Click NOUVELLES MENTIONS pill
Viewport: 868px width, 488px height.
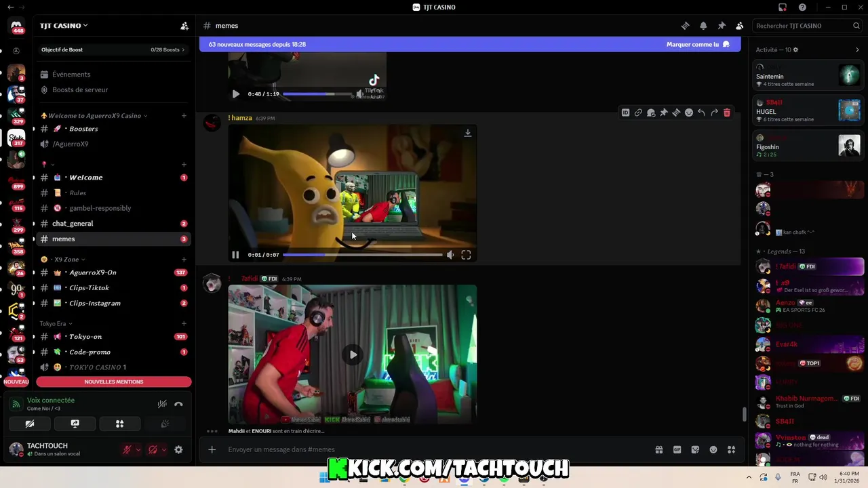[x=114, y=382]
